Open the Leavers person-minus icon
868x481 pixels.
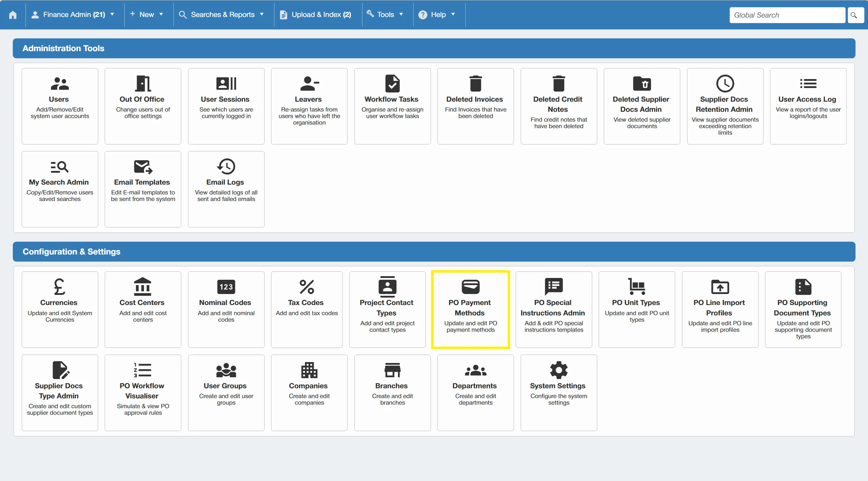pyautogui.click(x=309, y=84)
